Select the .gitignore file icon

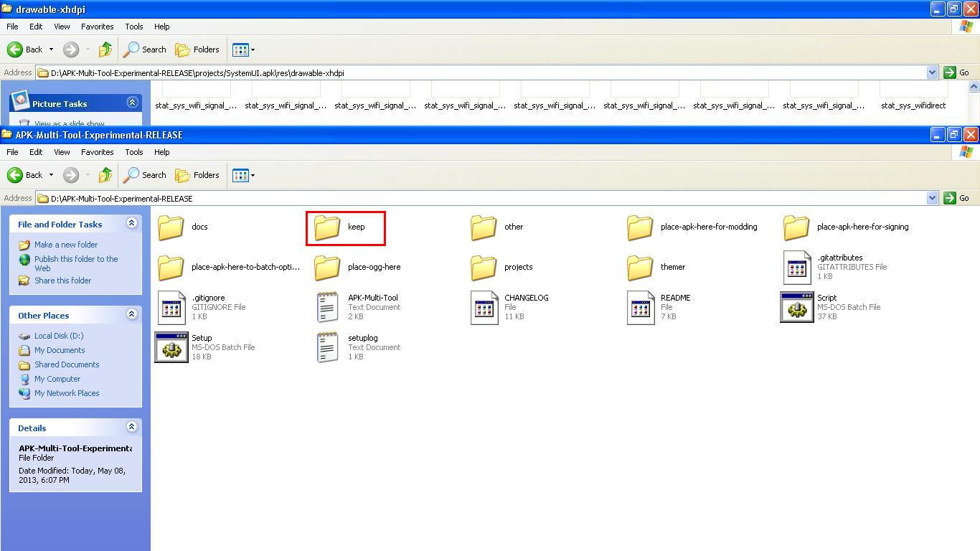tap(171, 308)
